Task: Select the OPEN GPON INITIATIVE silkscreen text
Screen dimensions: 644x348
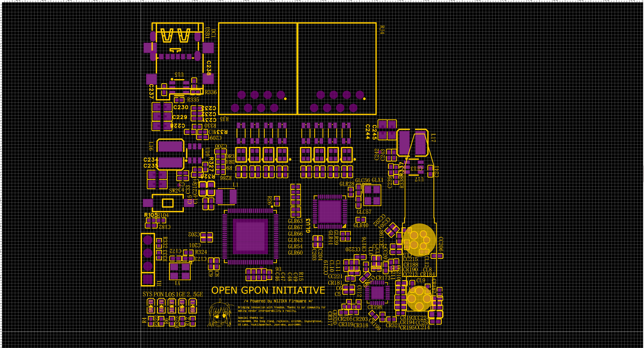Action: coord(268,291)
